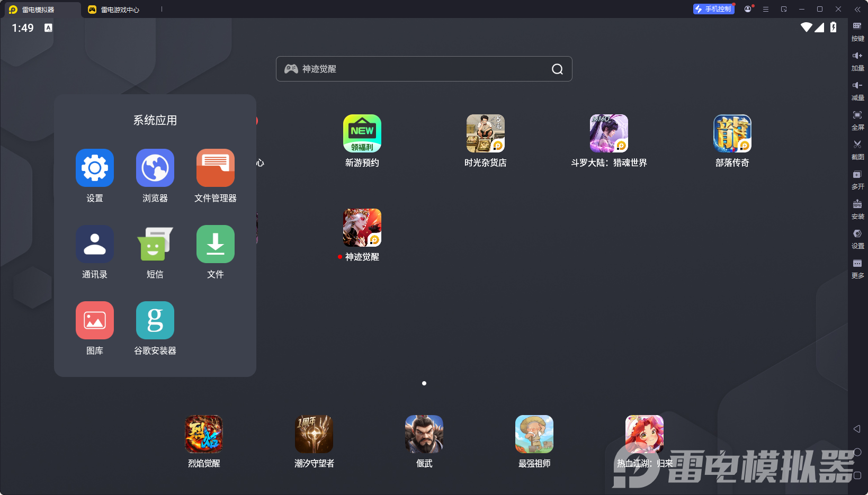Click the Wi-Fi status icon
868x495 pixels.
[x=807, y=28]
